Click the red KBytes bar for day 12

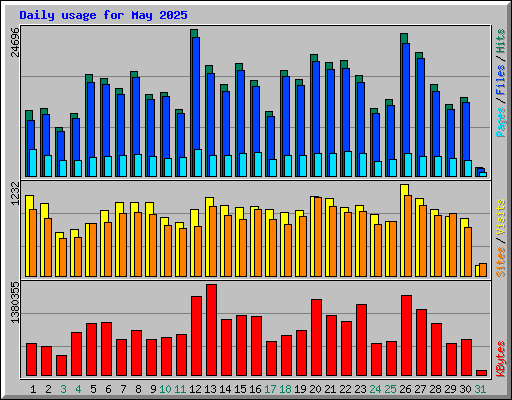pyautogui.click(x=196, y=336)
